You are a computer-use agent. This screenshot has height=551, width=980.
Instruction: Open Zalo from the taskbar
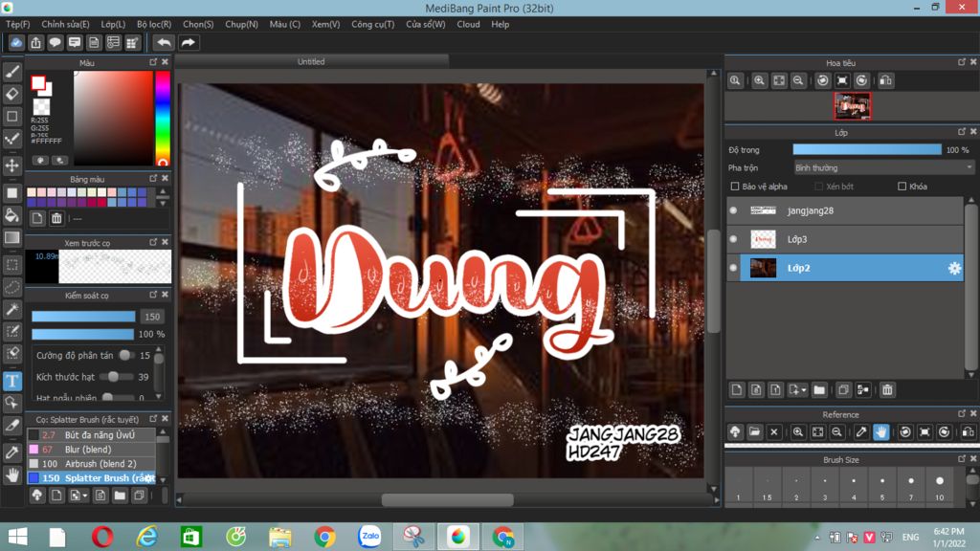369,537
